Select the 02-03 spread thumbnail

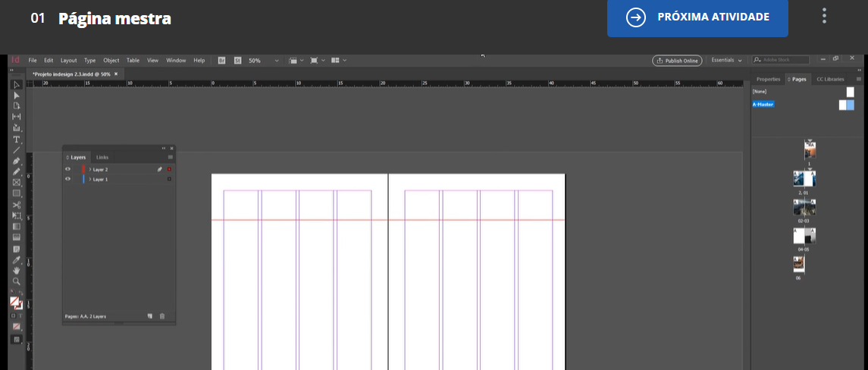[804, 207]
